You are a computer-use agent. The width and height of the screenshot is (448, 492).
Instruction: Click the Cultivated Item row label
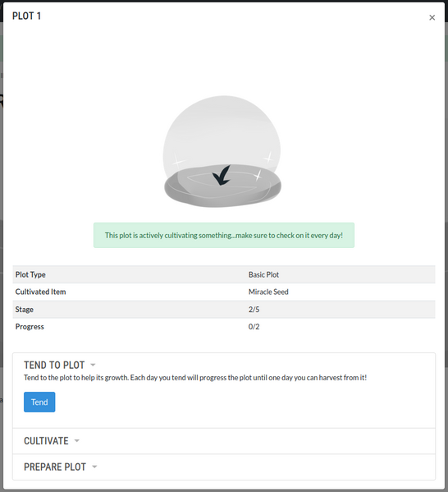pos(40,292)
